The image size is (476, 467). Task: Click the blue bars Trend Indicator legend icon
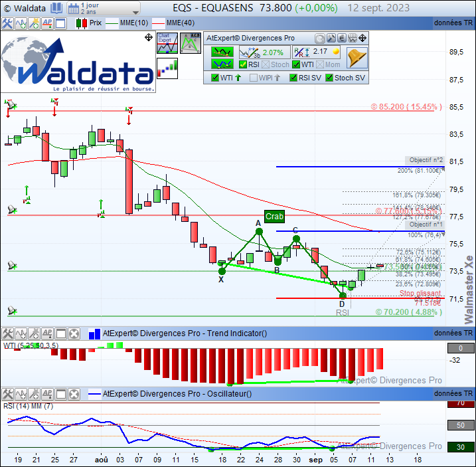(94, 333)
